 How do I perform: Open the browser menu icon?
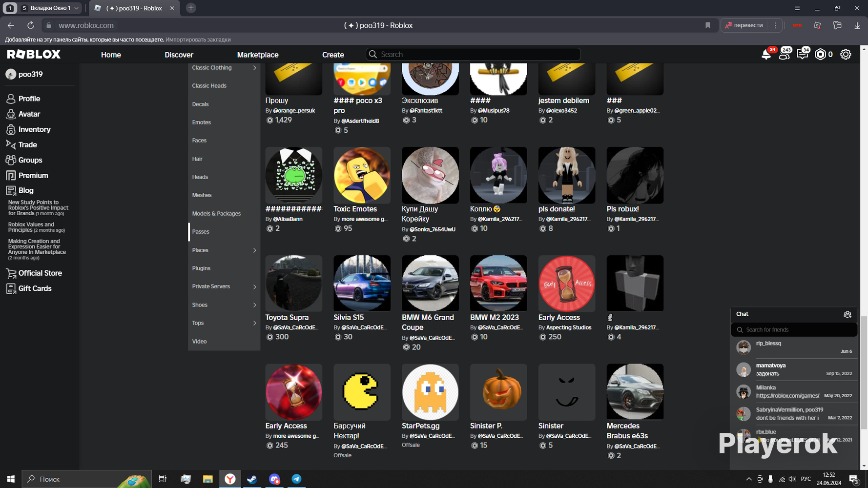[797, 8]
